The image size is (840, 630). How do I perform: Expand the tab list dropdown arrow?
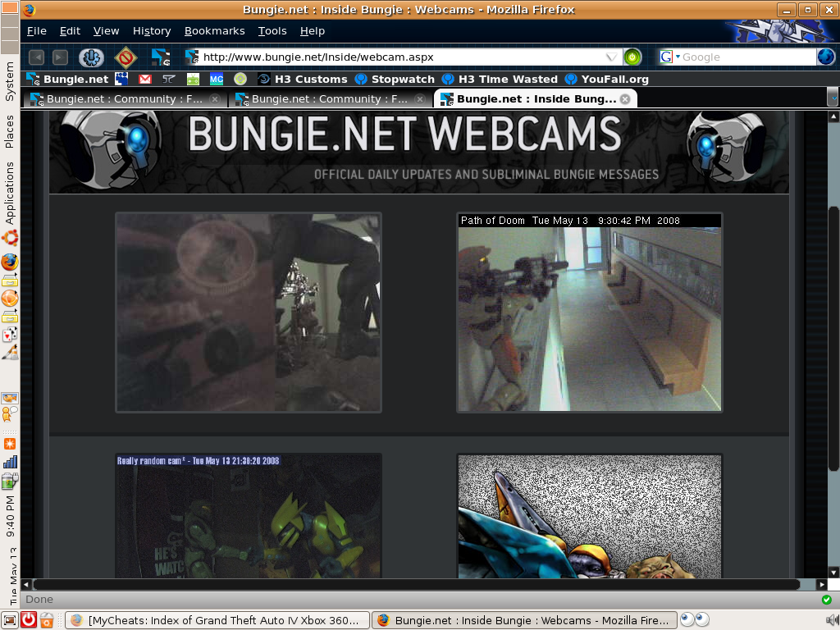tap(833, 98)
